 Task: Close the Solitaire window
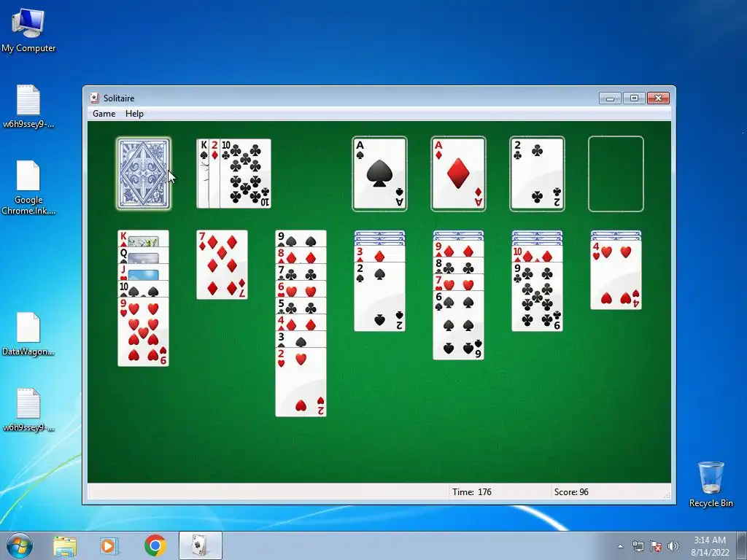658,98
